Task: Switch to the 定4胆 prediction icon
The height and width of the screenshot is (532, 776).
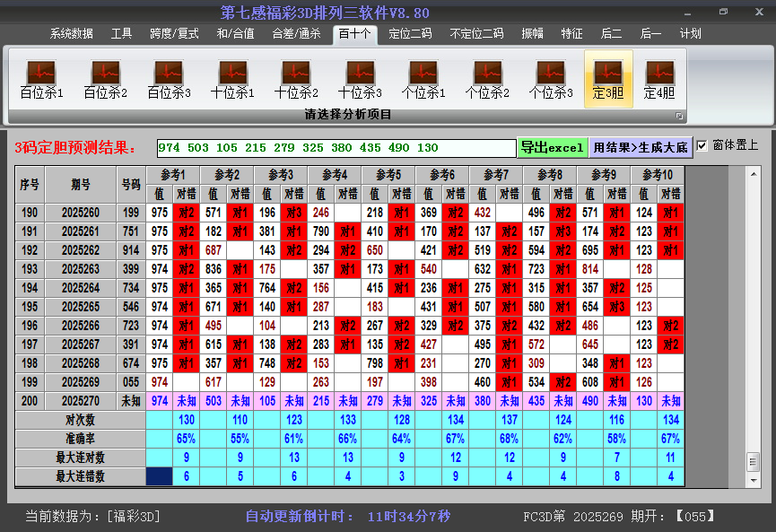Action: (659, 79)
